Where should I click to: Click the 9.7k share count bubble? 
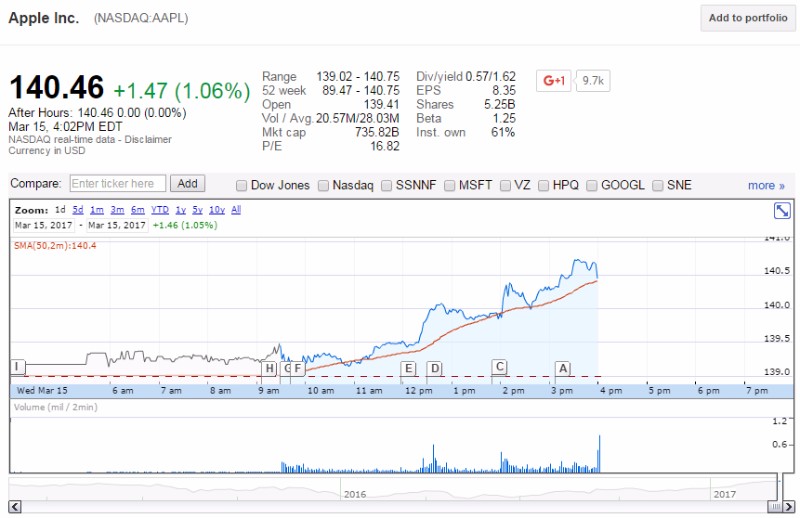(x=593, y=81)
